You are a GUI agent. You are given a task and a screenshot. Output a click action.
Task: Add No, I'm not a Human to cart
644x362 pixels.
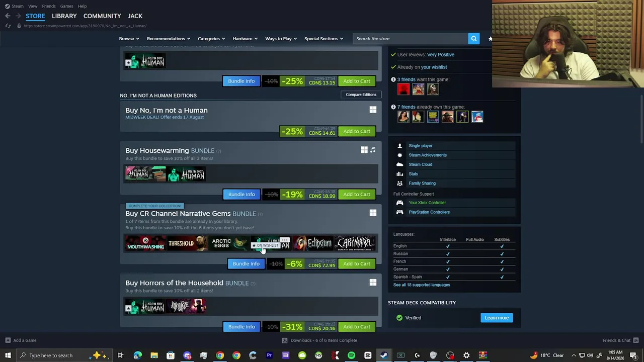click(x=357, y=131)
